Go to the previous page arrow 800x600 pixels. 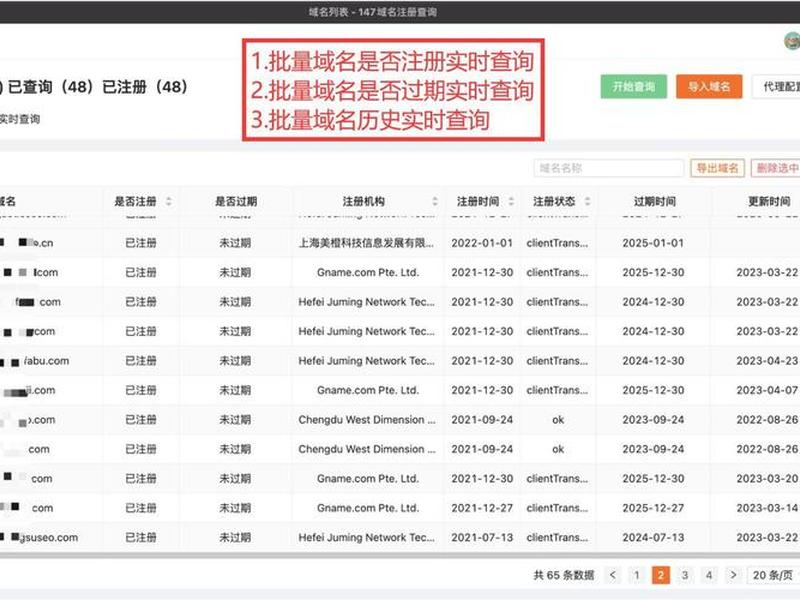coord(613,575)
